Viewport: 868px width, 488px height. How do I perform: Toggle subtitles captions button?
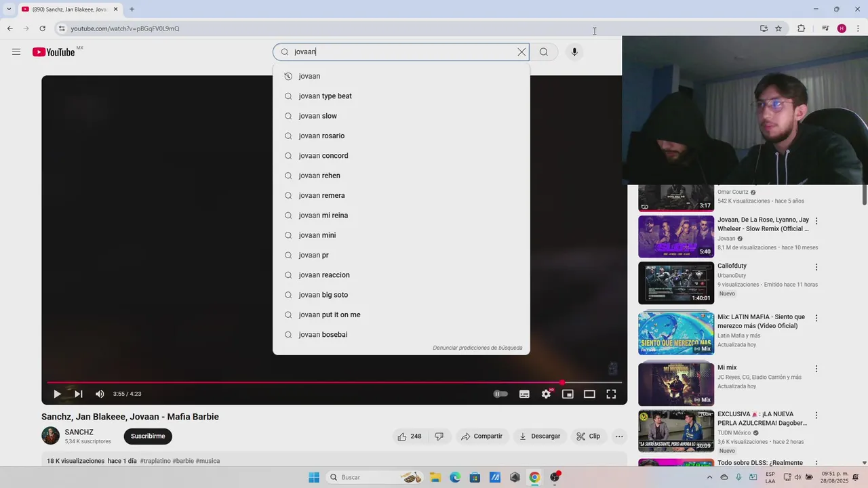click(x=524, y=394)
